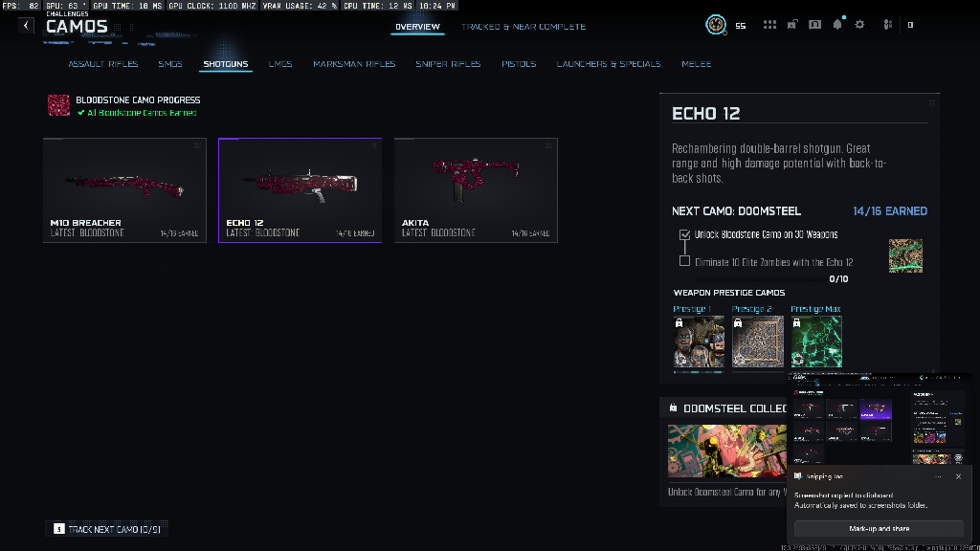Image resolution: width=980 pixels, height=551 pixels.
Task: Open the social icon beside settings gear
Action: [x=887, y=25]
